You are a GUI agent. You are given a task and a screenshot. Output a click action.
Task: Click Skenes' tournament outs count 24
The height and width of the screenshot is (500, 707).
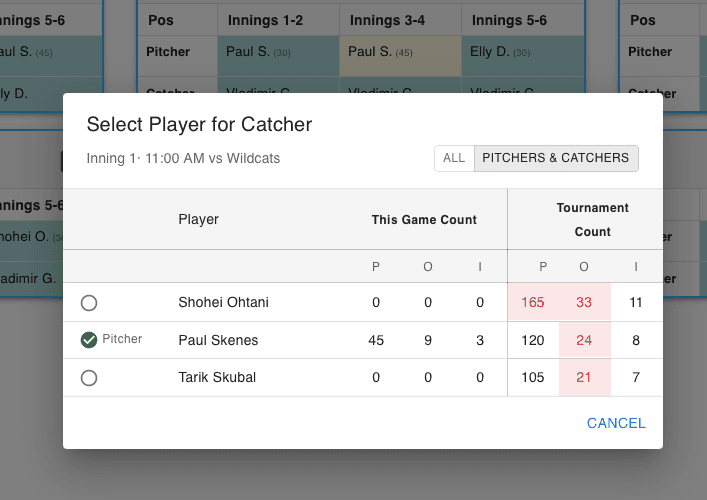pos(584,340)
